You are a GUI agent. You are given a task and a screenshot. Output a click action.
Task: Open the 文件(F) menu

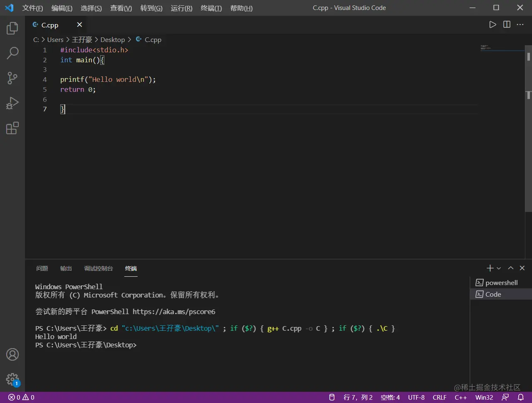coord(32,8)
